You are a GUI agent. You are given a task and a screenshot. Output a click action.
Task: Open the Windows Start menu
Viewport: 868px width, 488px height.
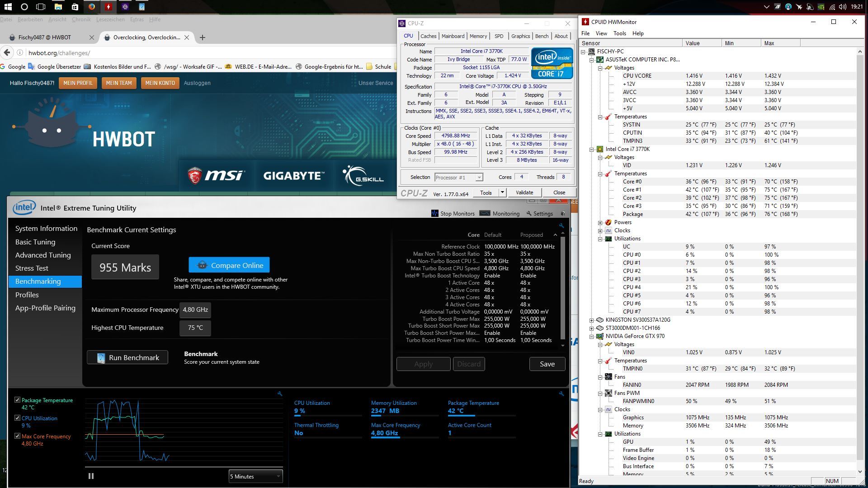(x=8, y=7)
